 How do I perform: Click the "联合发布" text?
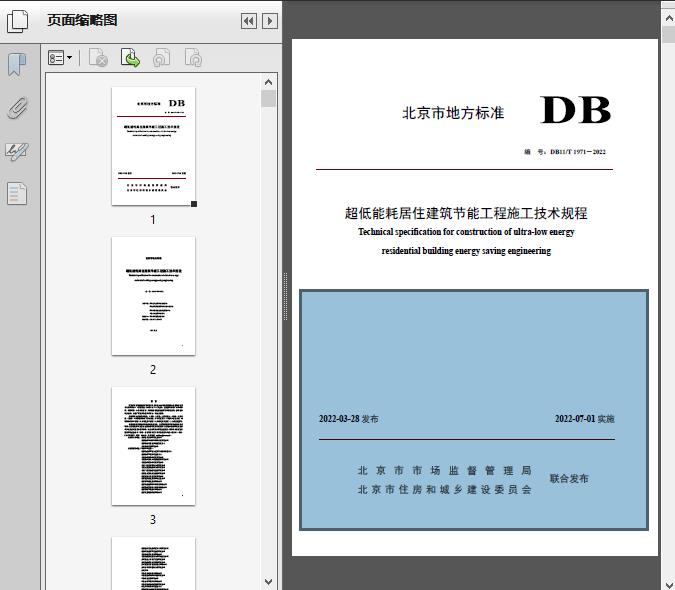[x=569, y=479]
